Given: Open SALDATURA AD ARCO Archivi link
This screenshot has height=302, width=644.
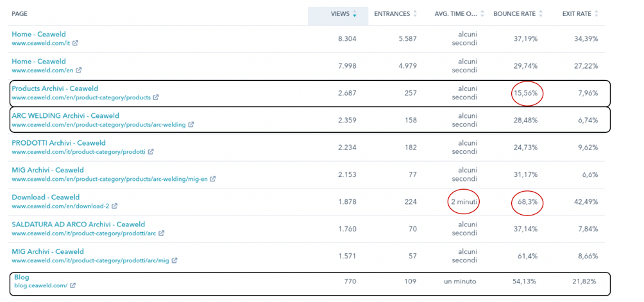Looking at the screenshot, I should click(78, 224).
